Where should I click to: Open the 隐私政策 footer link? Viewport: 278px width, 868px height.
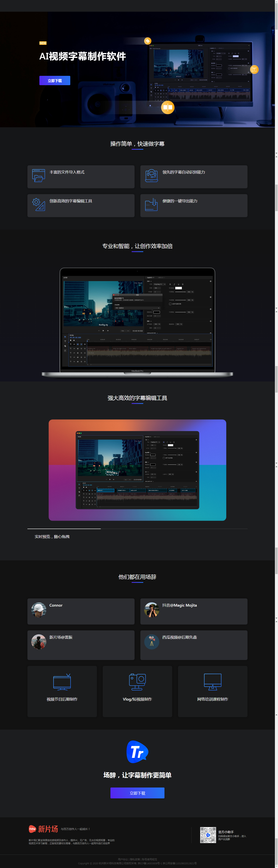135,859
